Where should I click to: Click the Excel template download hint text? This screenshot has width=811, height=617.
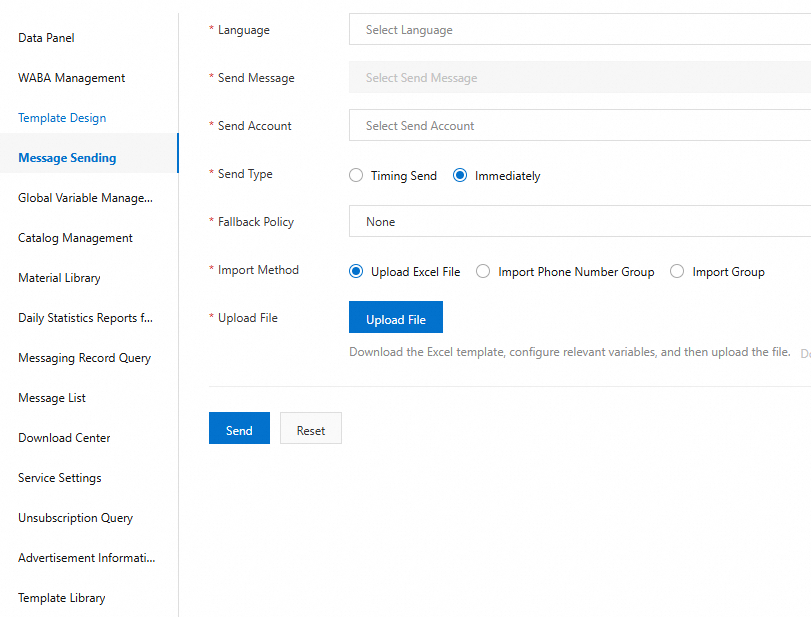click(x=569, y=352)
